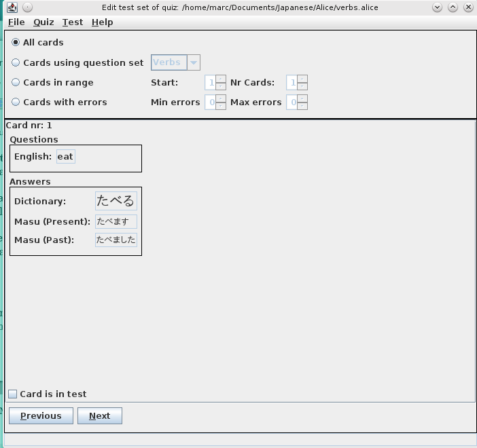The image size is (477, 448).
Task: Click the Dictionary answer field たべる
Action: pos(116,201)
